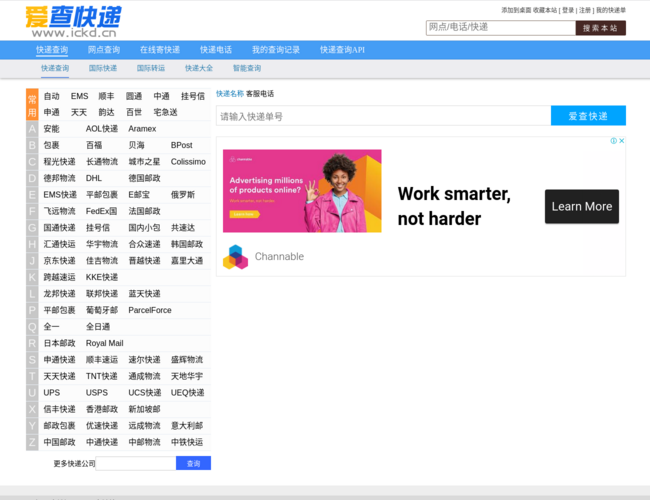Screen dimensions: 650x500
Task: Switch to the 国际转运 sub tab
Action: click(151, 68)
